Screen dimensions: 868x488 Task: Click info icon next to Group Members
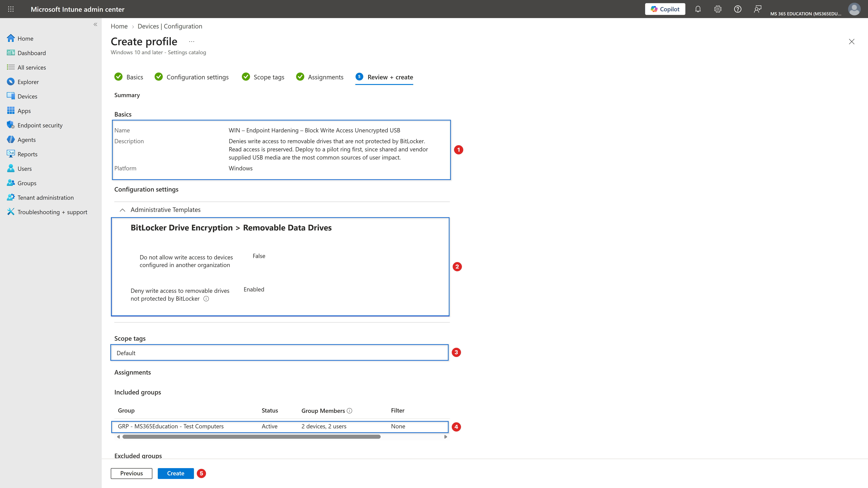point(349,411)
